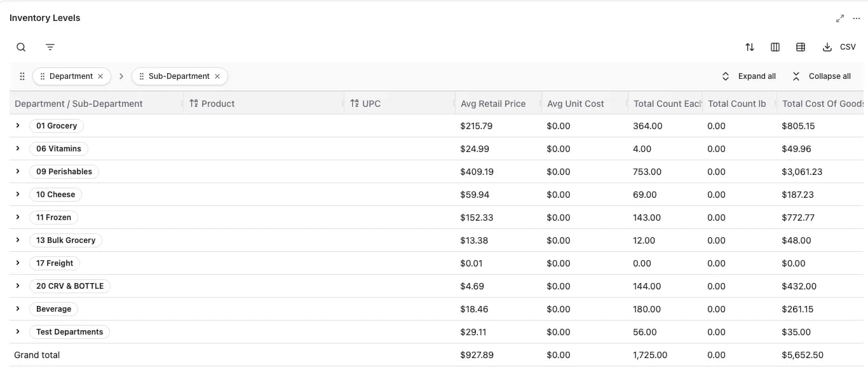Select the 01 Grocery tag

pyautogui.click(x=57, y=126)
